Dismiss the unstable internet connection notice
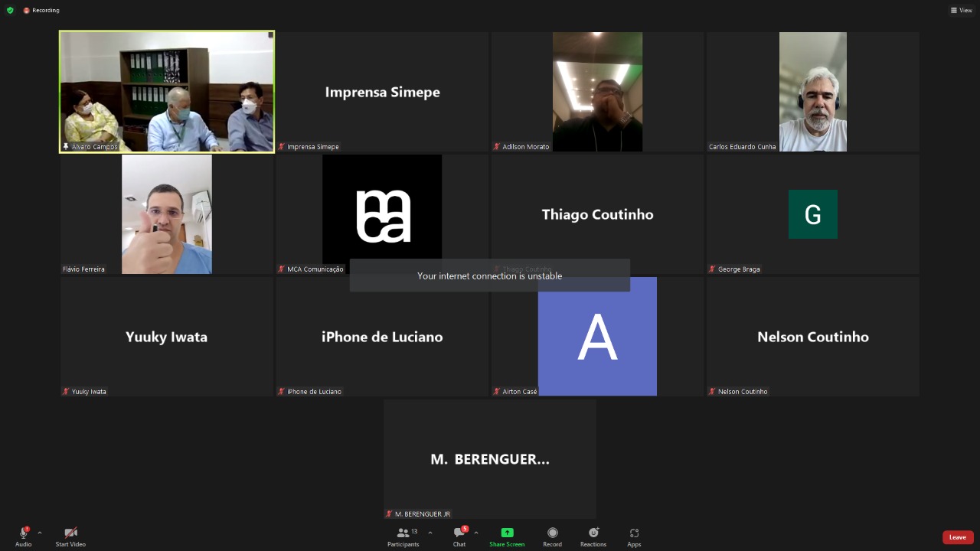 point(489,275)
